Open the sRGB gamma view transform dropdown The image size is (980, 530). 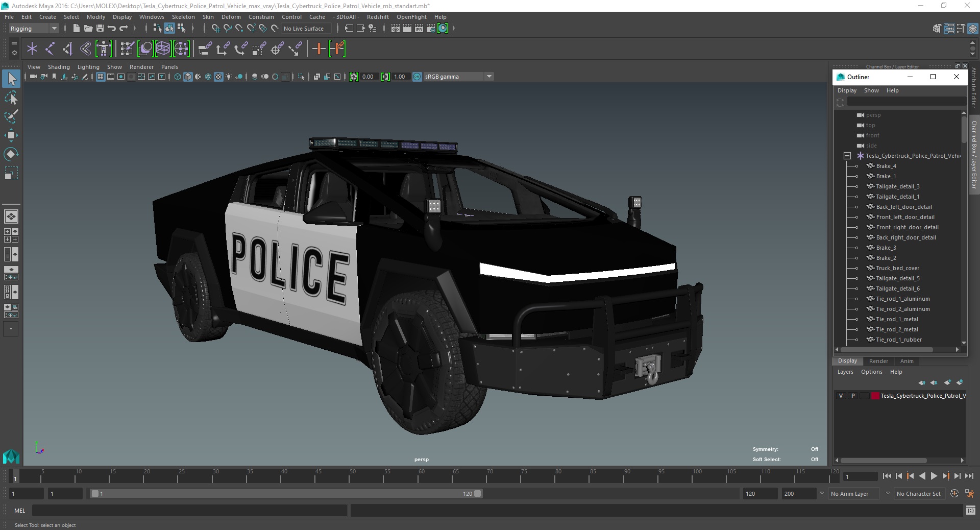point(458,77)
